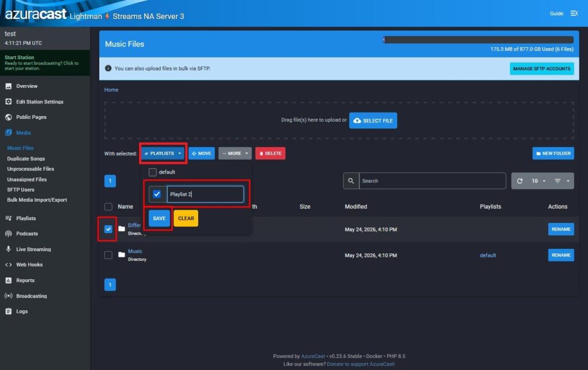Click Manage SFTP Accounts button
Image resolution: width=588 pixels, height=370 pixels.
click(541, 69)
